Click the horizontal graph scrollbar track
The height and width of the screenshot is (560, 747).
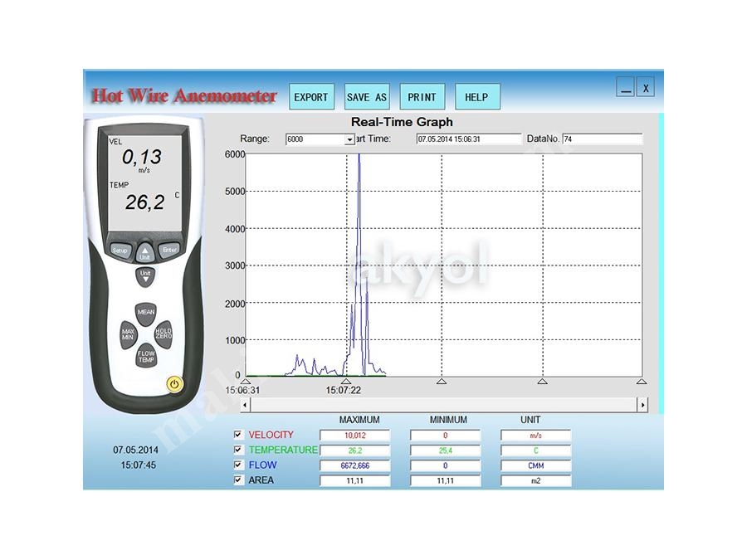pos(443,405)
